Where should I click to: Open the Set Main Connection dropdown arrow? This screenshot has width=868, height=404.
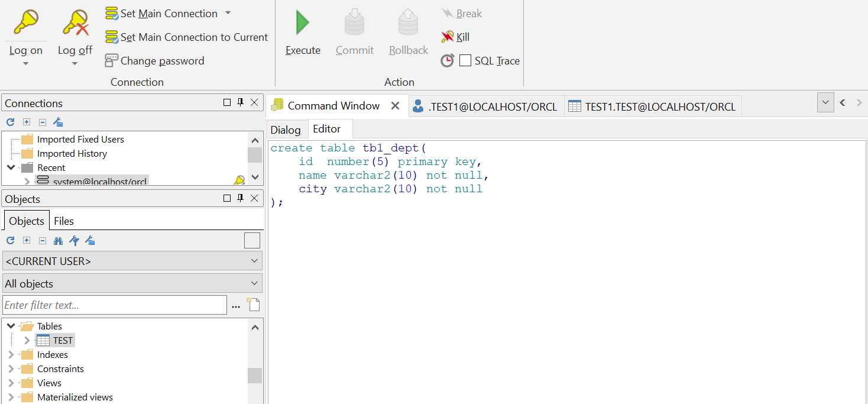pyautogui.click(x=228, y=13)
